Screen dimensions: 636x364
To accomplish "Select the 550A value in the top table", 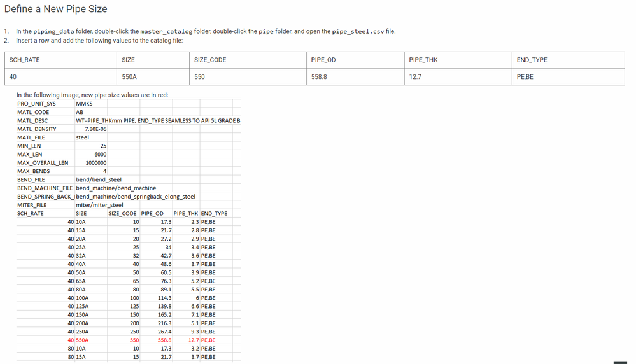I will click(x=129, y=76).
